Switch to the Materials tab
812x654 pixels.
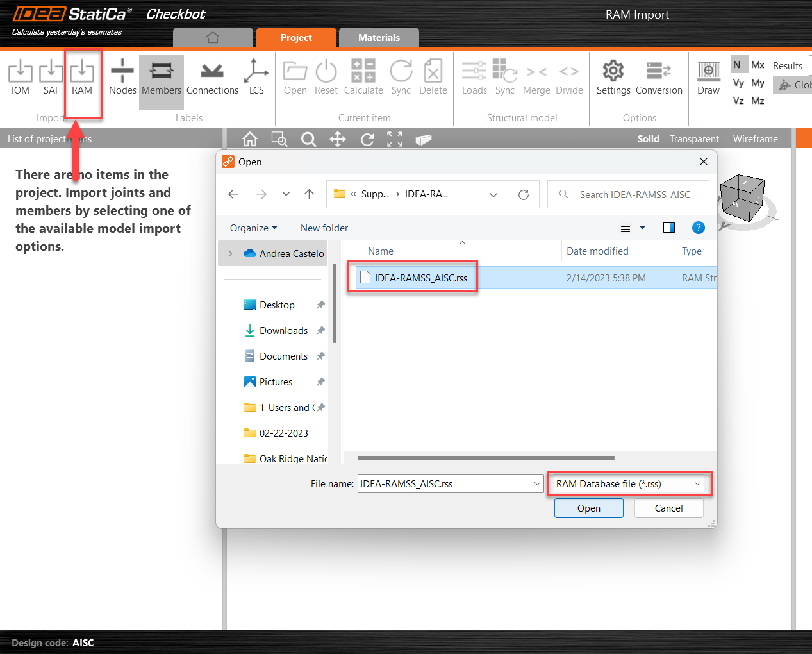click(x=379, y=38)
